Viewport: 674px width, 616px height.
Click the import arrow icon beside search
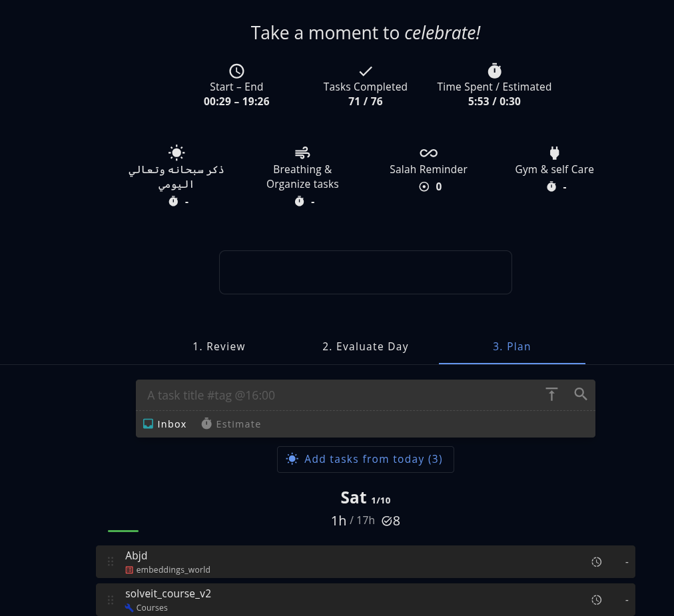tap(551, 394)
